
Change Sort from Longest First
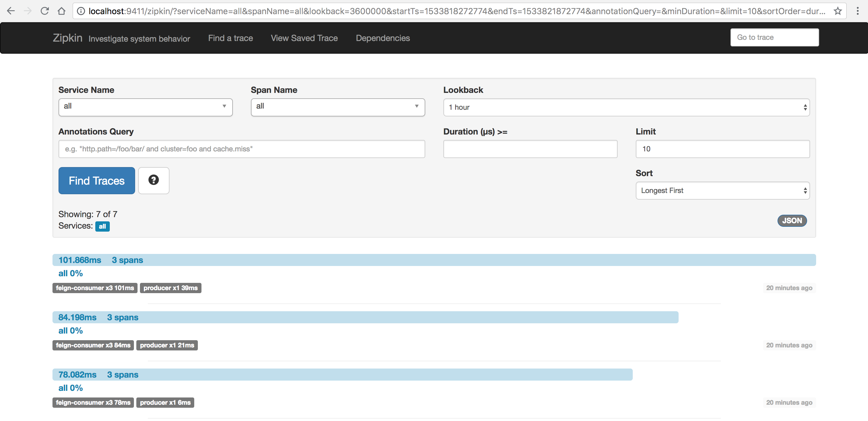[722, 191]
